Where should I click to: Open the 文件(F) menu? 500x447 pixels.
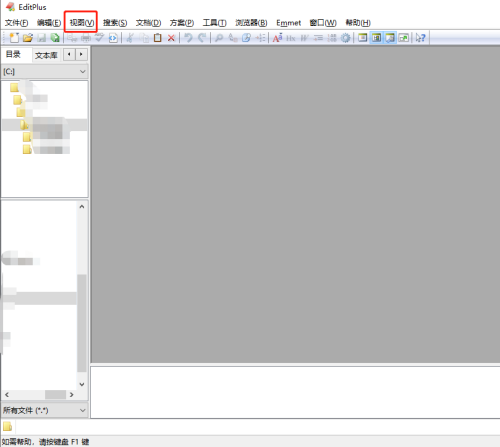click(x=16, y=23)
